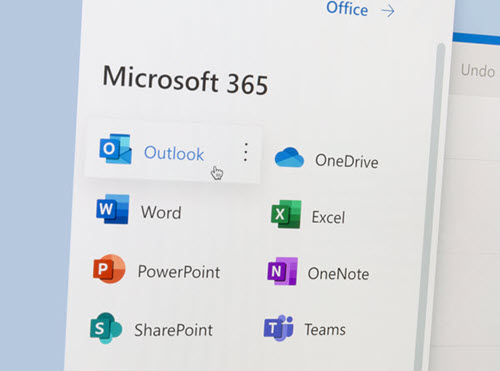The height and width of the screenshot is (371, 500).
Task: Open the PowerPoint orange P icon
Action: (x=109, y=269)
